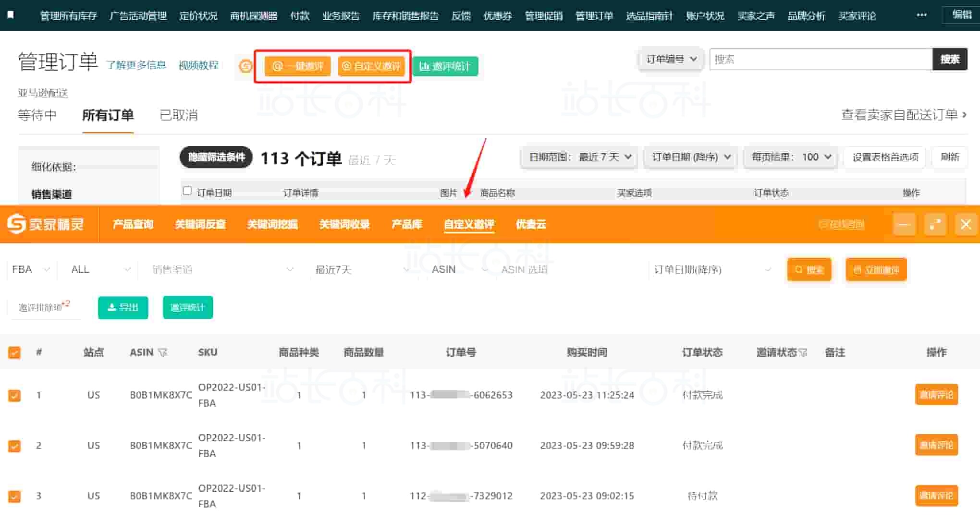Click the orange 搜索 button in the 卖家精灵 panel

(809, 269)
